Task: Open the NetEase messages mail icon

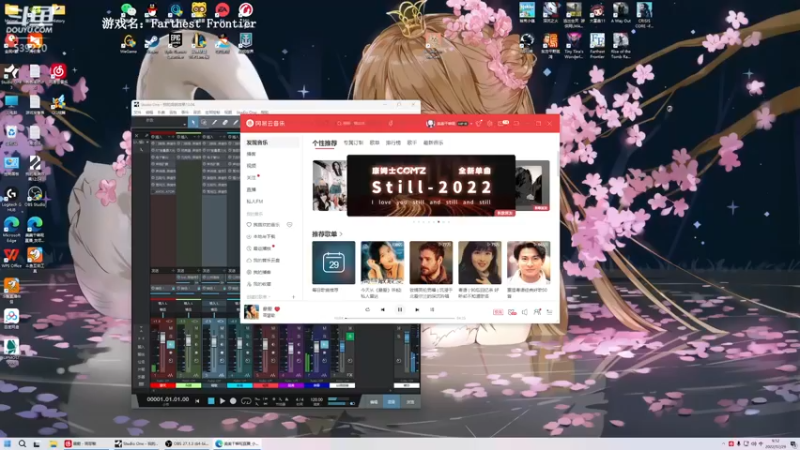Action: pos(502,123)
